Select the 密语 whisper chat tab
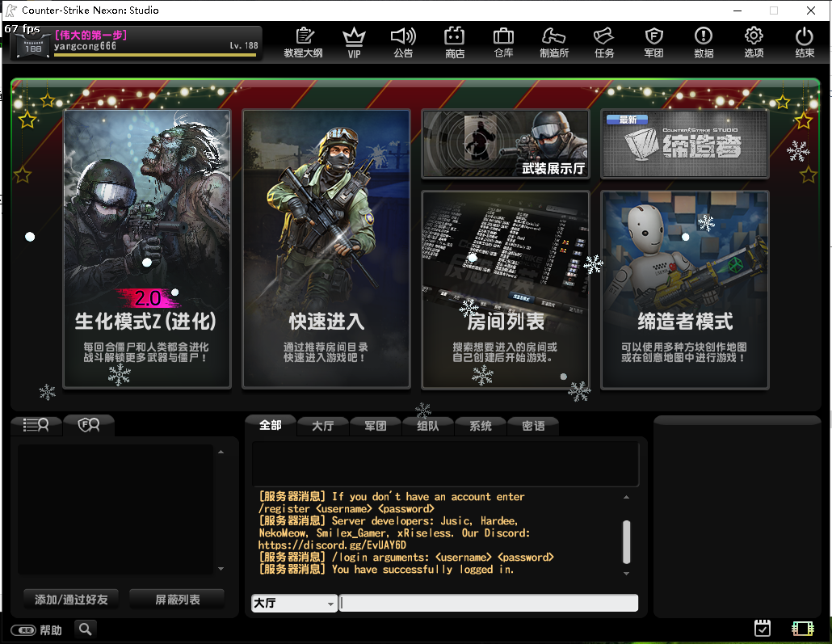This screenshot has width=832, height=644. tap(533, 426)
